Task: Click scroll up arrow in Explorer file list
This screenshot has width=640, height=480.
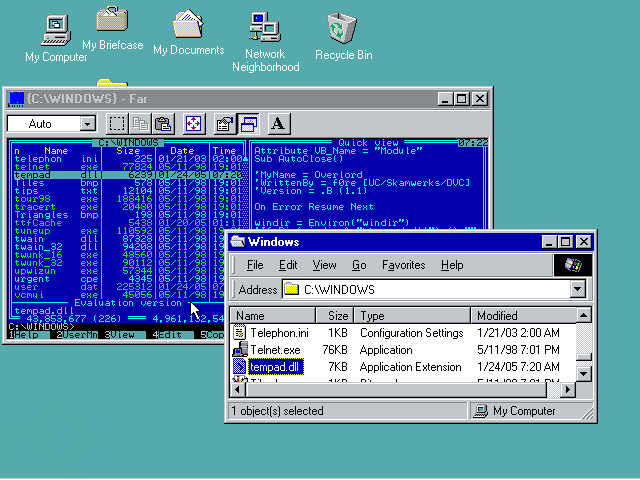Action: pos(584,315)
